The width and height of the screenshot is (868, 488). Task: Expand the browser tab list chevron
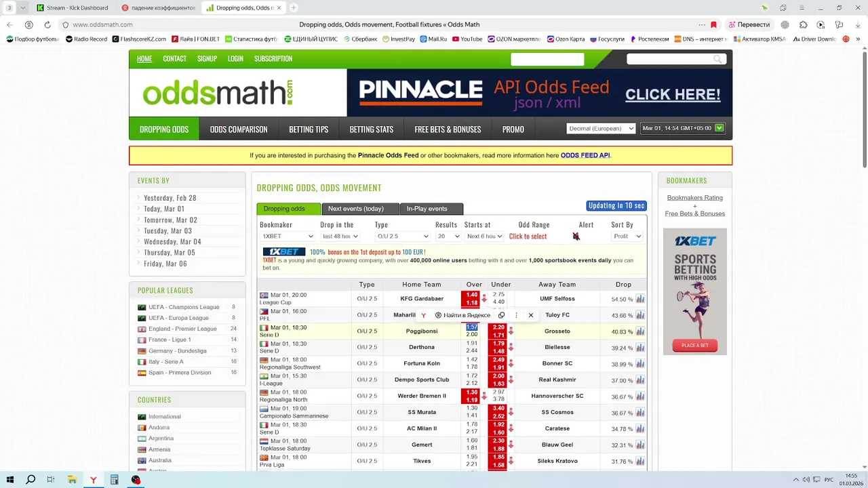[x=23, y=8]
